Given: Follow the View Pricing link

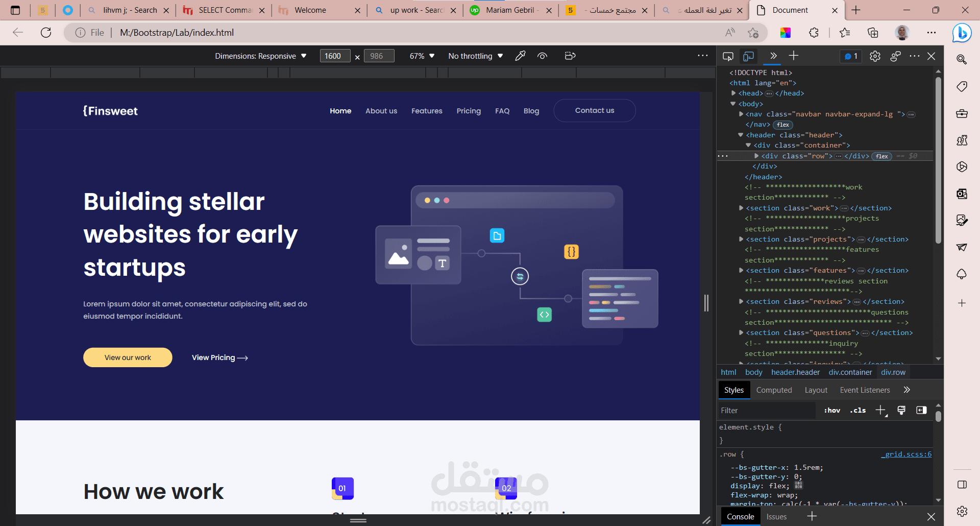Looking at the screenshot, I should (x=219, y=357).
